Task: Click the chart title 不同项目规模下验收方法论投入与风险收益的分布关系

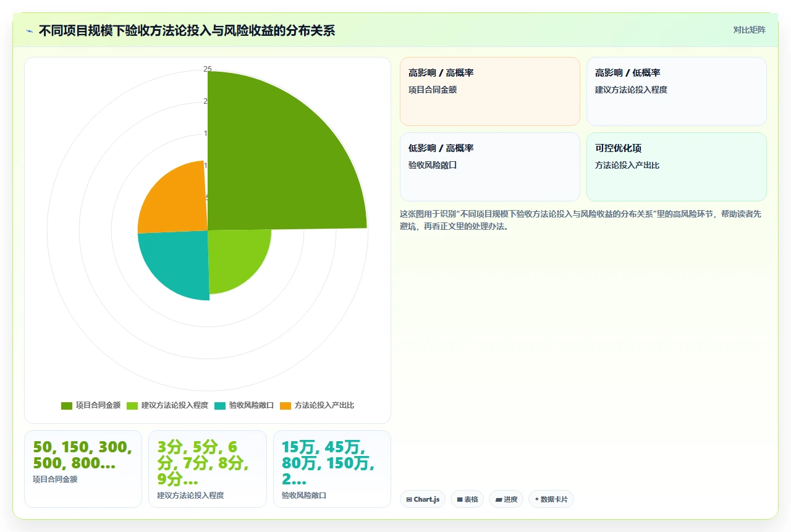Action: pos(187,30)
